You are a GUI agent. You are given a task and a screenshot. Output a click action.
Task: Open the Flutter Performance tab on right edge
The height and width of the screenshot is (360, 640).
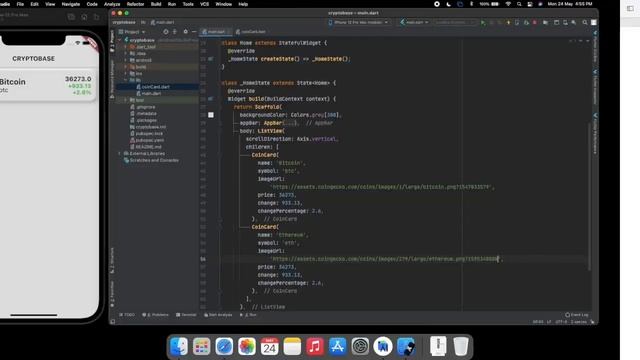(595, 134)
